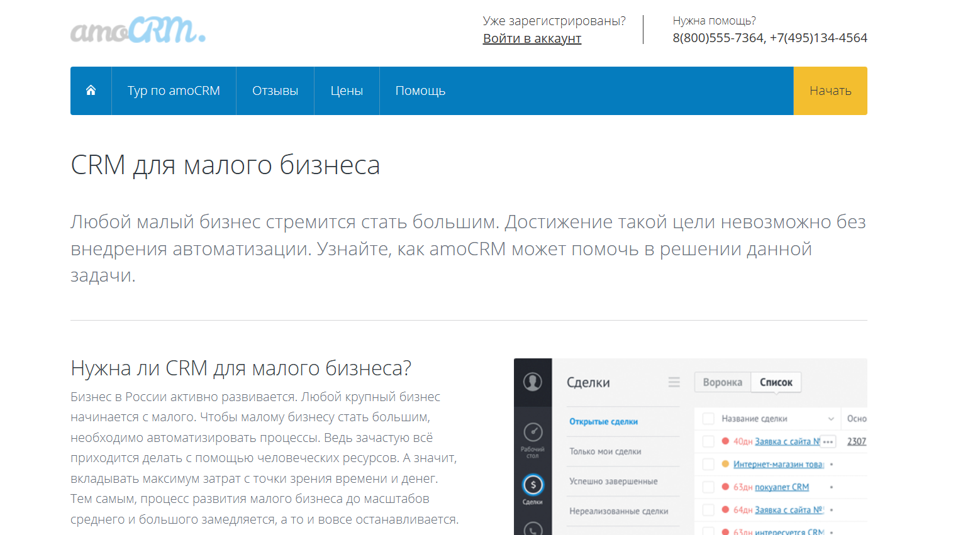
Task: Switch to the Воронка tab
Action: tap(723, 382)
